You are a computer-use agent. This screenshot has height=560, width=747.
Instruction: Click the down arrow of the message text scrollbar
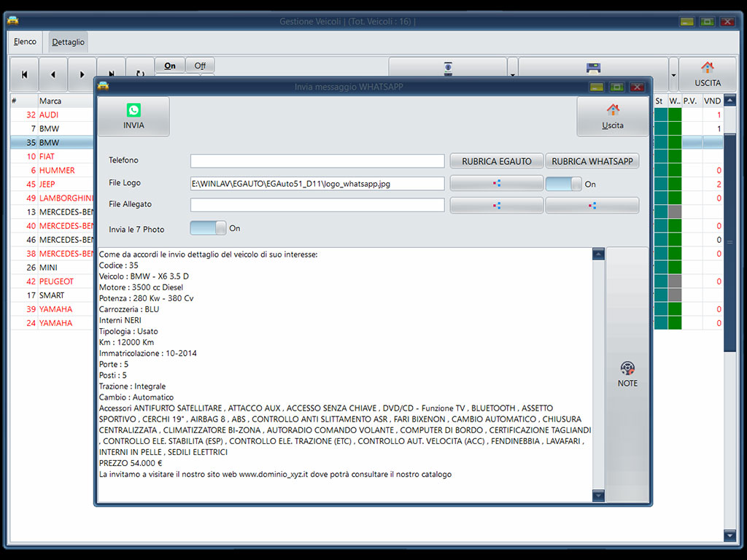coord(598,495)
